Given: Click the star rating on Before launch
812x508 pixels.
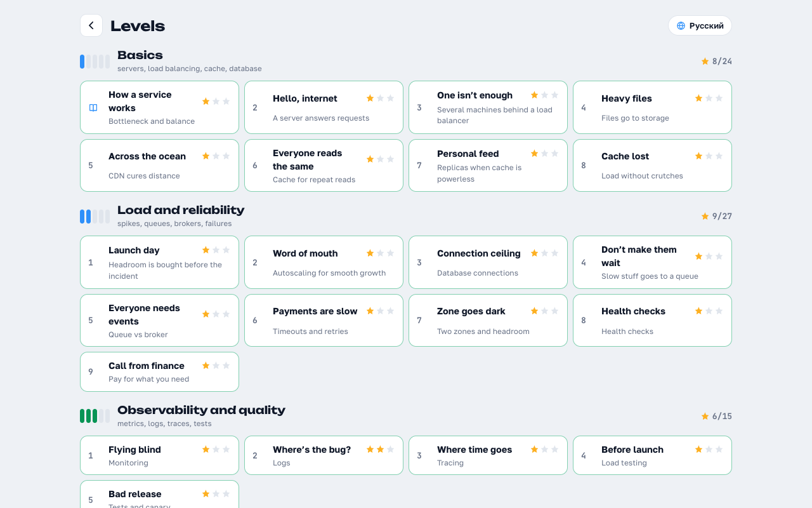Looking at the screenshot, I should tap(709, 450).
